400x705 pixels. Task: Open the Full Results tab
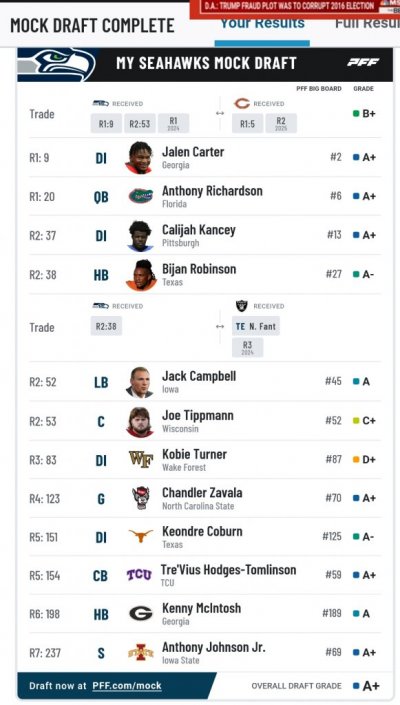click(367, 23)
